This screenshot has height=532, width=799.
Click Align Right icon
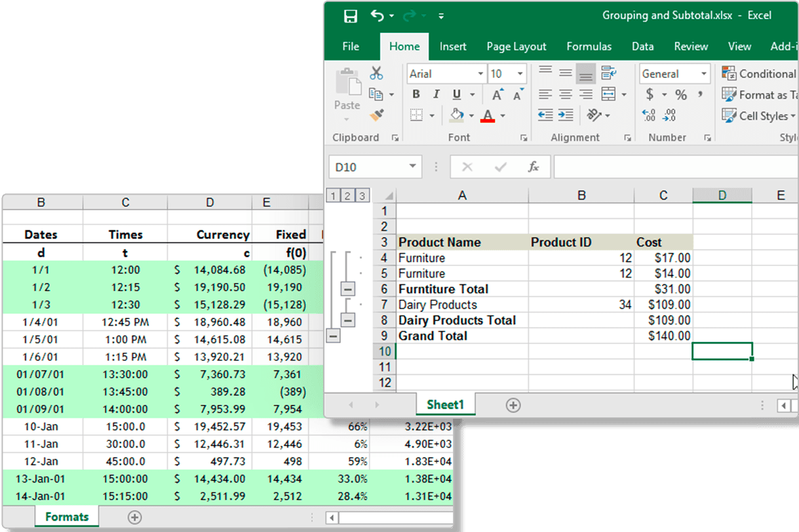586,94
